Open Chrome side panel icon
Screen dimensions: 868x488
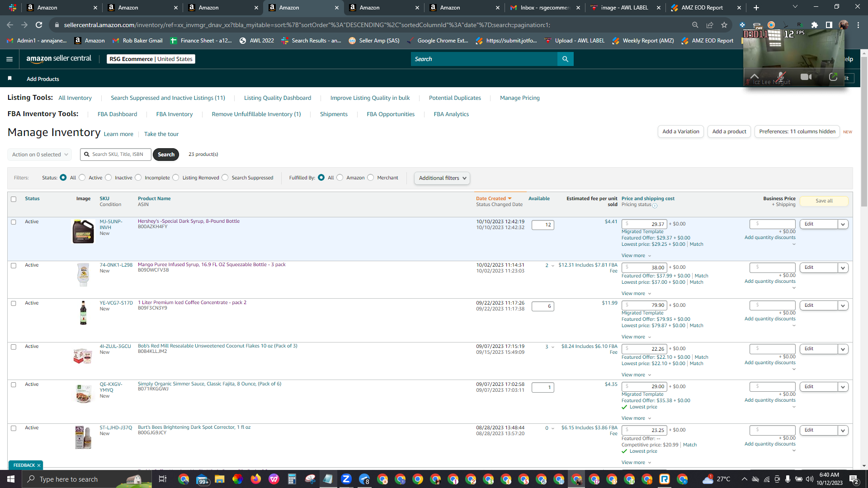click(x=829, y=25)
